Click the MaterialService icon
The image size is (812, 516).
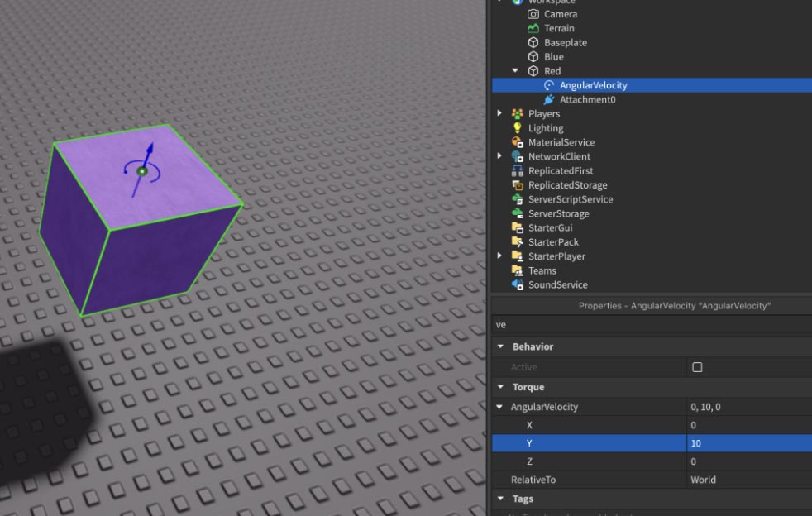(x=518, y=142)
